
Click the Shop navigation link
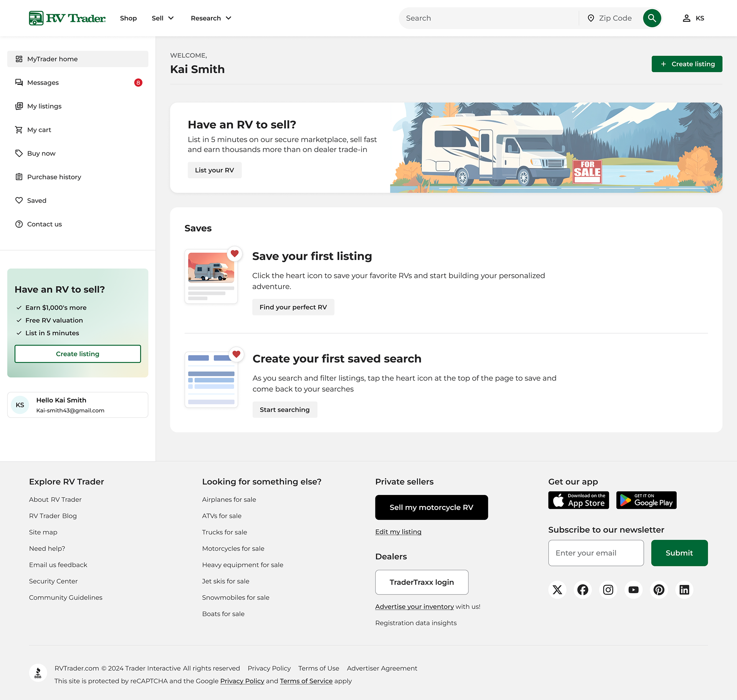128,18
